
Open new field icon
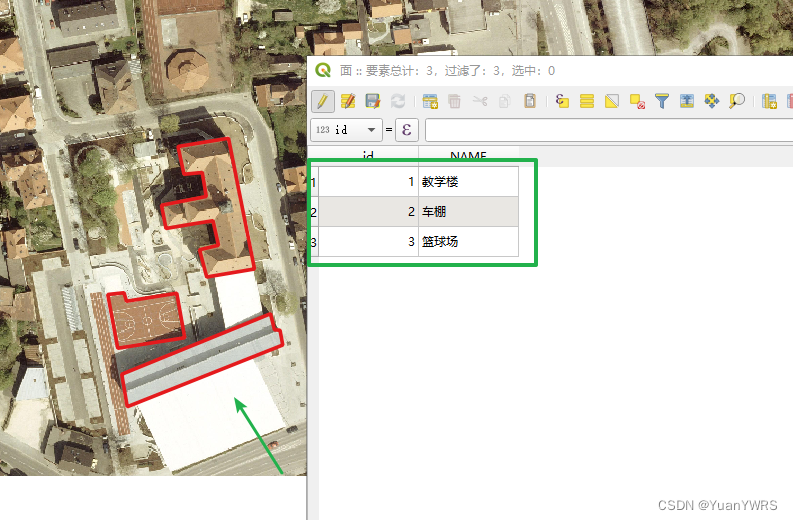(x=769, y=101)
